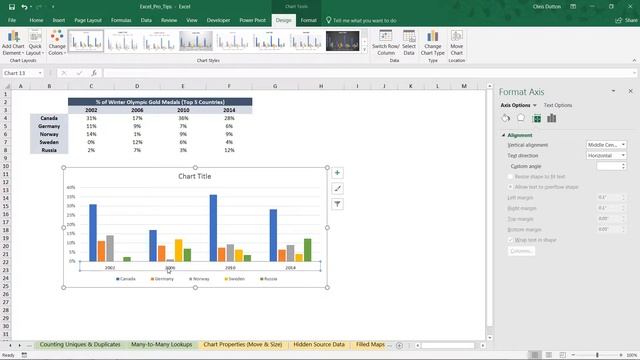Select the gray-background chart style thumbnail
The image size is (640, 360).
click(x=196, y=41)
